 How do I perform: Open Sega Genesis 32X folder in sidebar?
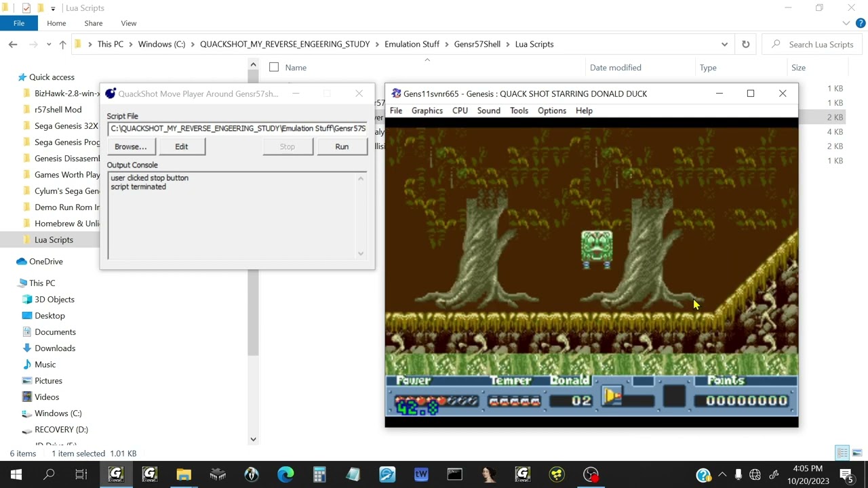(x=66, y=126)
